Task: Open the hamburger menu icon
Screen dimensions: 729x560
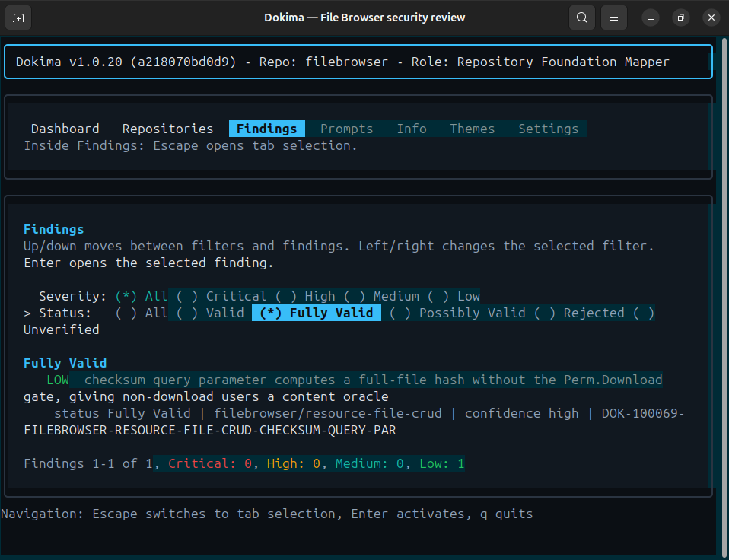Action: 613,17
